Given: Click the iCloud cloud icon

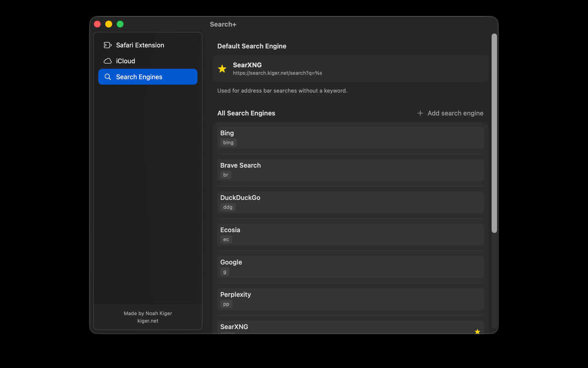Looking at the screenshot, I should click(x=107, y=61).
